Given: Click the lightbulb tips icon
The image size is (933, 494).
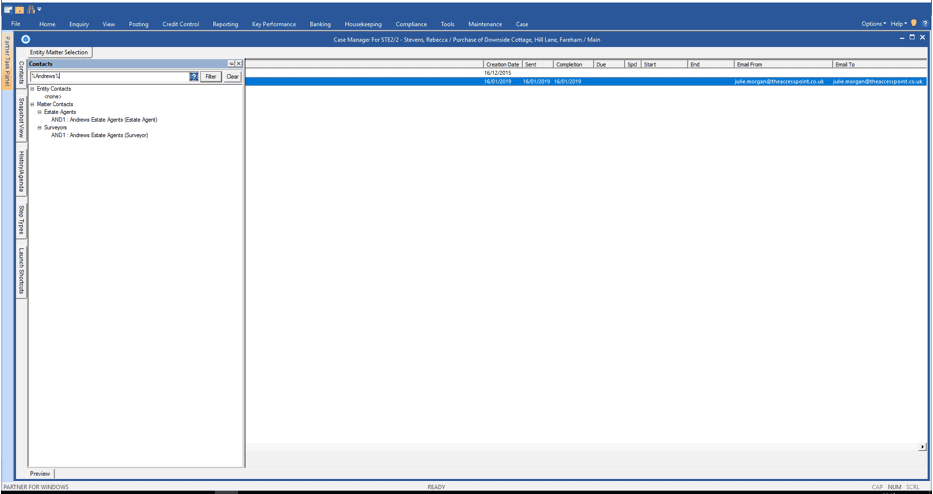Looking at the screenshot, I should tap(914, 23).
